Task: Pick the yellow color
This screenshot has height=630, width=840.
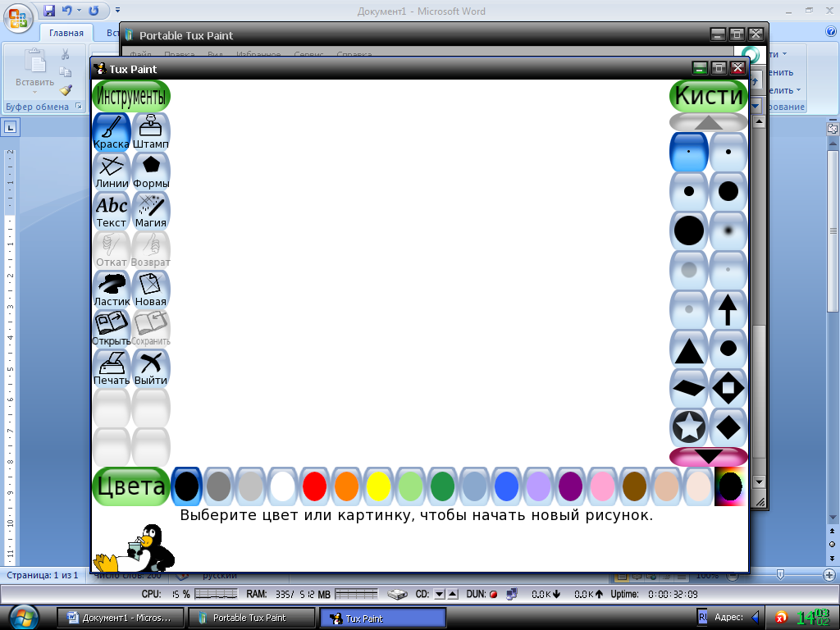Action: coord(379,486)
